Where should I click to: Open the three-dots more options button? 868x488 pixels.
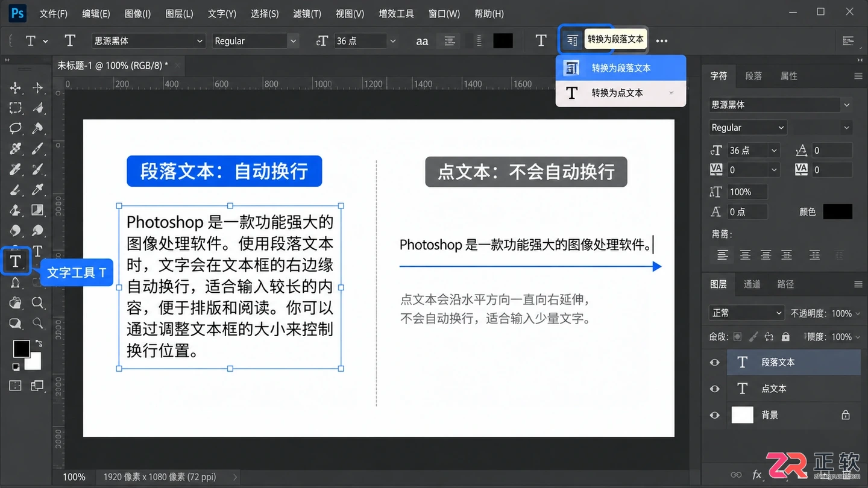(662, 41)
